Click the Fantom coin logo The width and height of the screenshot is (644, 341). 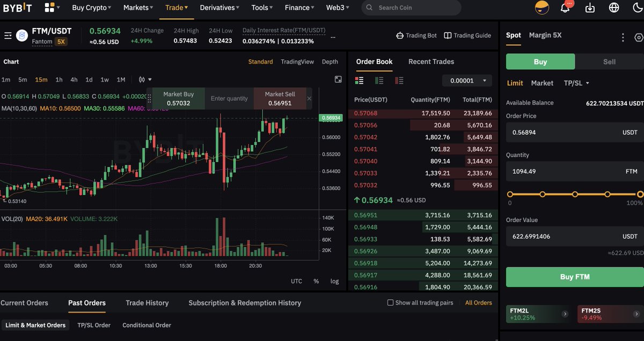coord(22,36)
